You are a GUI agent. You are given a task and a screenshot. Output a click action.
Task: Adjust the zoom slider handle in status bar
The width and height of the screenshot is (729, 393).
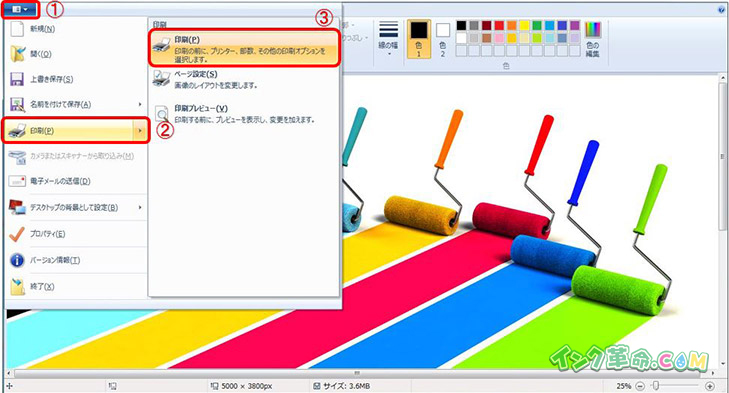656,386
